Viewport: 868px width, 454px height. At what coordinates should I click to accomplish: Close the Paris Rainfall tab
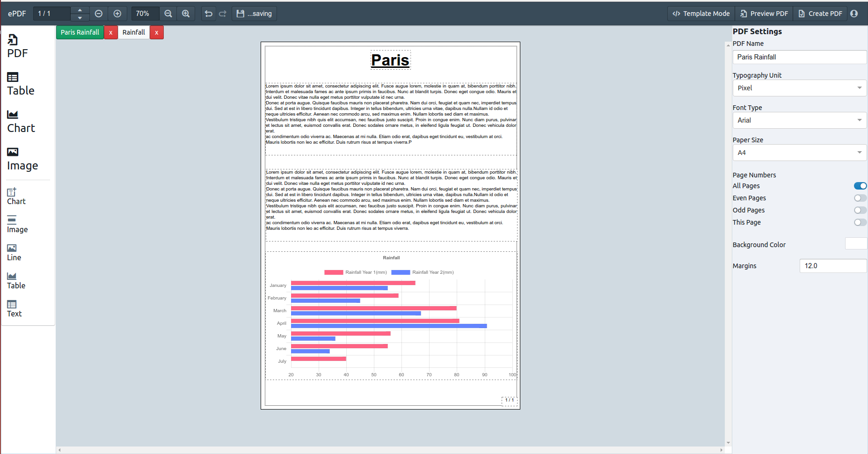coord(110,32)
